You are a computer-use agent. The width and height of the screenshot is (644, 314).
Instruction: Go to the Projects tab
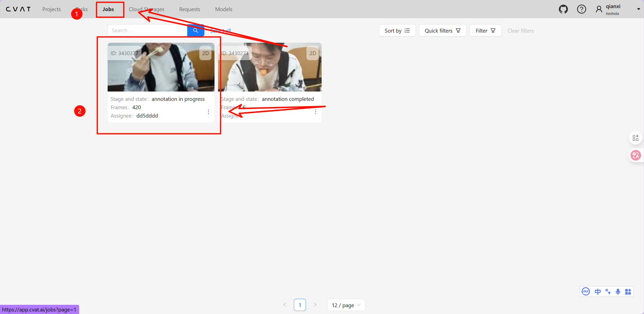click(52, 9)
